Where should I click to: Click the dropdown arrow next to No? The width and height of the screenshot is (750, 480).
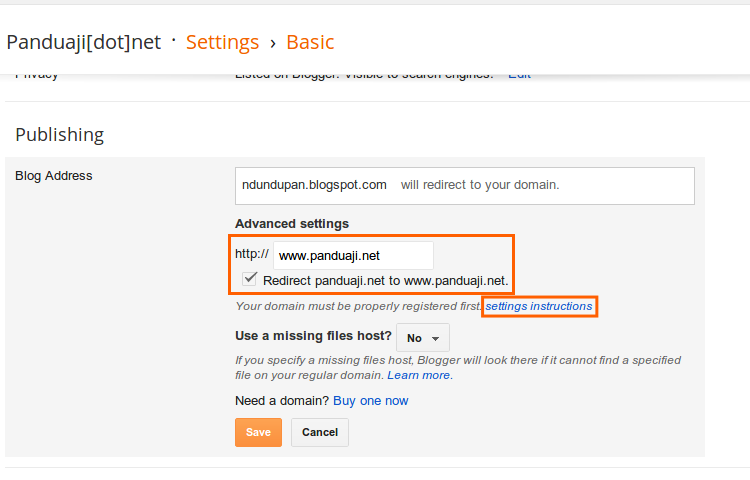tap(435, 338)
